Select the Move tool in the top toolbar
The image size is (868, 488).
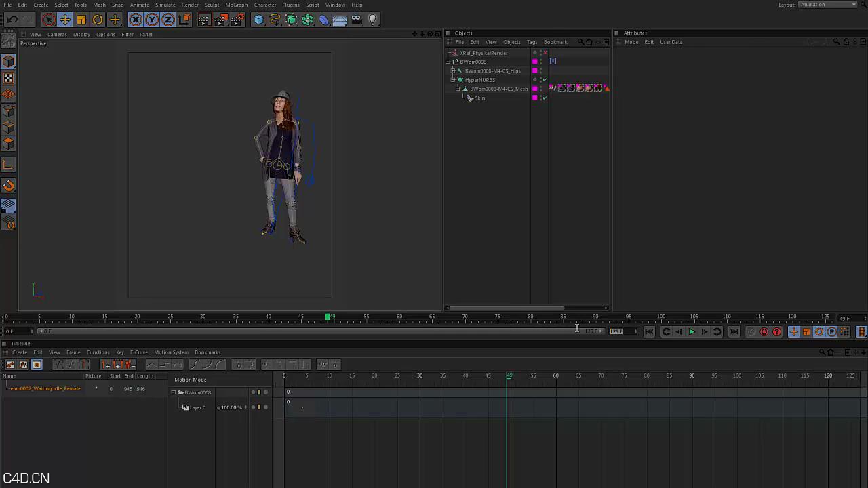[x=65, y=20]
